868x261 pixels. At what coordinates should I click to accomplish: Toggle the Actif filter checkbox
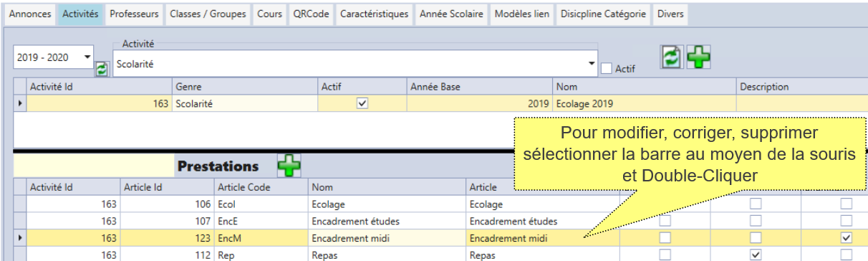point(606,69)
